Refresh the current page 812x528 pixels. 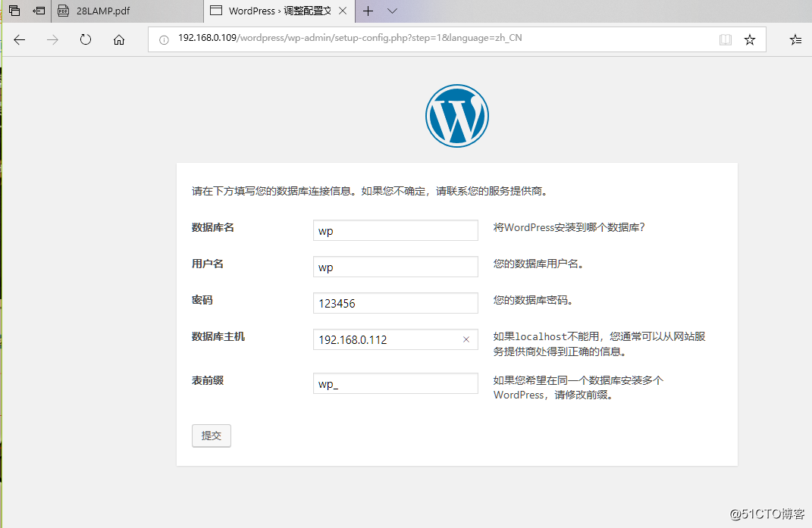click(86, 40)
